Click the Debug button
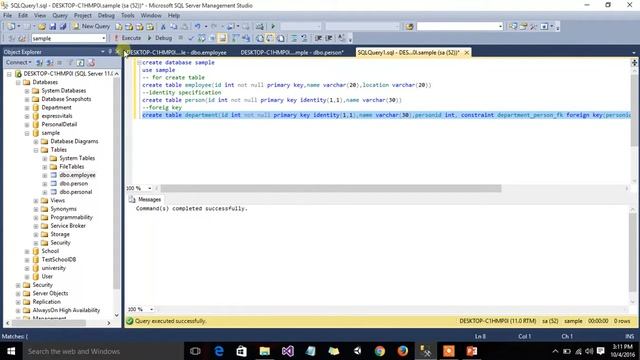This screenshot has height=360, width=640. coord(160,38)
